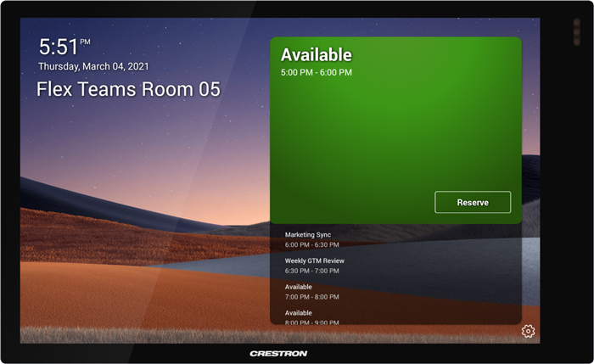Select the Weekly GTM Review meeting

click(x=314, y=260)
